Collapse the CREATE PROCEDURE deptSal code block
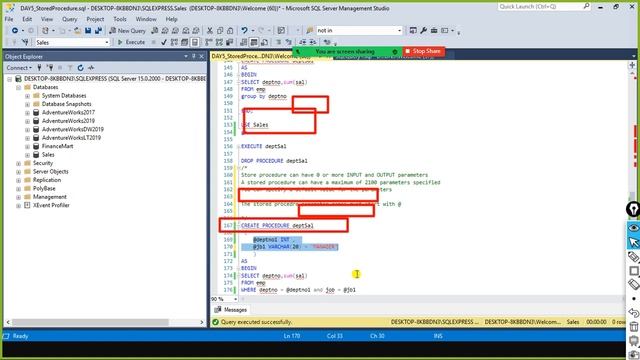640x360 pixels. tap(238, 226)
